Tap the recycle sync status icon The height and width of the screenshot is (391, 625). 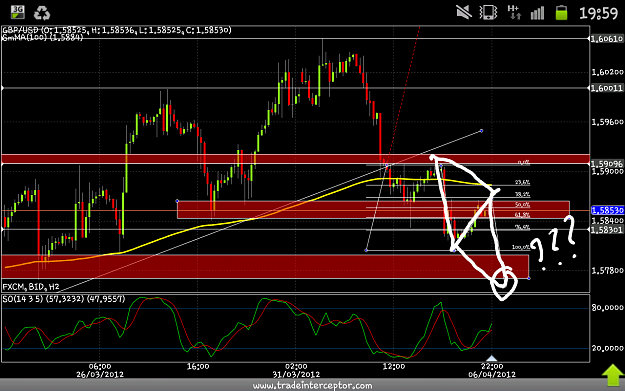point(42,13)
